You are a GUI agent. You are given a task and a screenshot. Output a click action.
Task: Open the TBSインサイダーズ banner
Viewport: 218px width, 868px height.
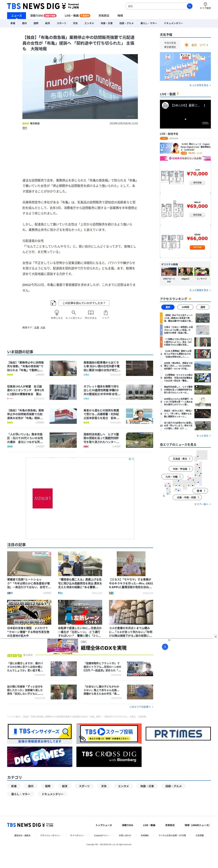pyautogui.click(x=40, y=734)
